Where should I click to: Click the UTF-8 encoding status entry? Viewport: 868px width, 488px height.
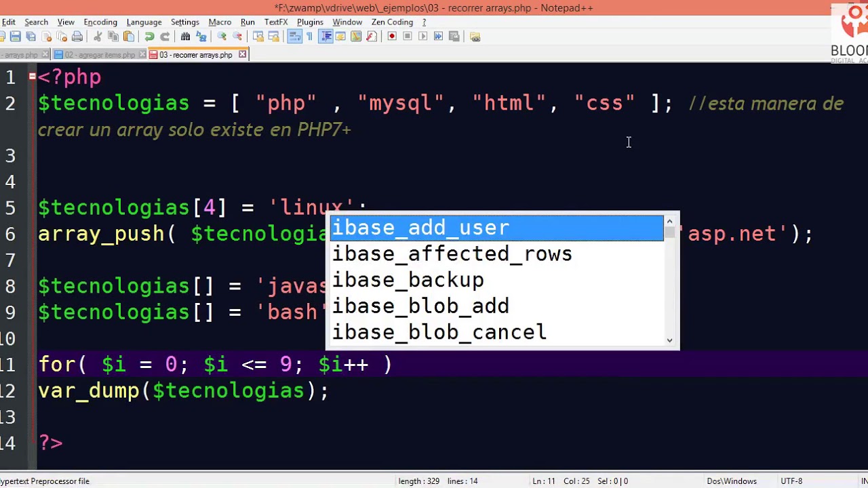point(791,481)
